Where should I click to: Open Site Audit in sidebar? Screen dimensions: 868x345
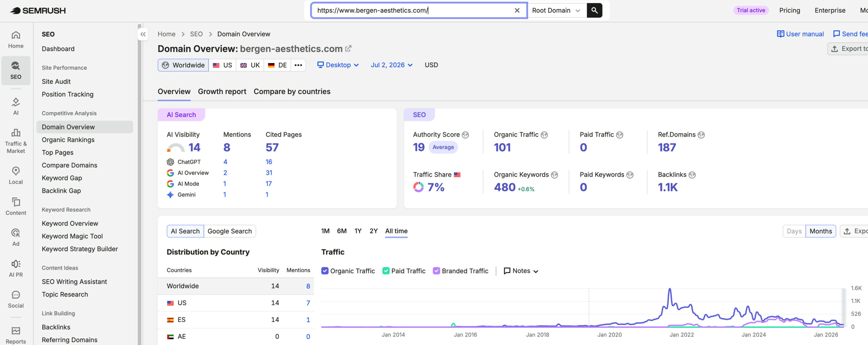point(56,81)
